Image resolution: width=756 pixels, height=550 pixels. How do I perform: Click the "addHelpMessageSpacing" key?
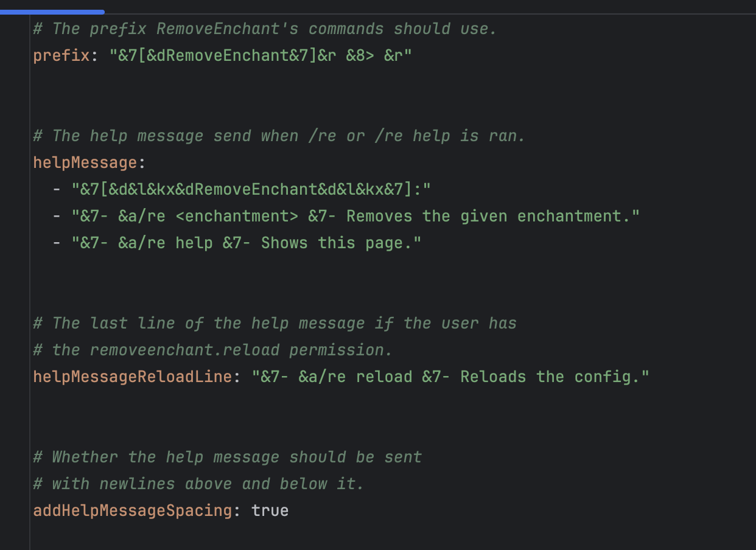(132, 510)
